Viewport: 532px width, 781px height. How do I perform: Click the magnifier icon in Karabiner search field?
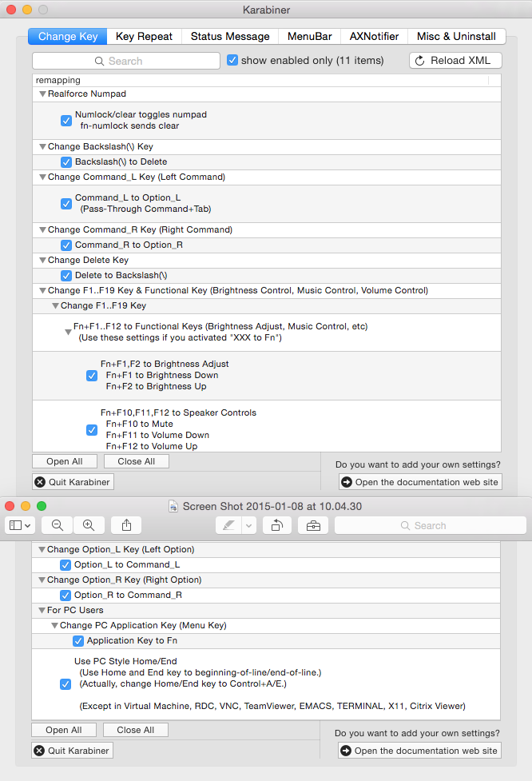tap(100, 62)
